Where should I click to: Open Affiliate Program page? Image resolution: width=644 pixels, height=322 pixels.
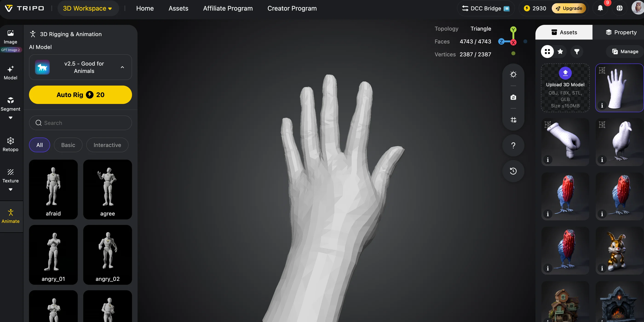228,8
